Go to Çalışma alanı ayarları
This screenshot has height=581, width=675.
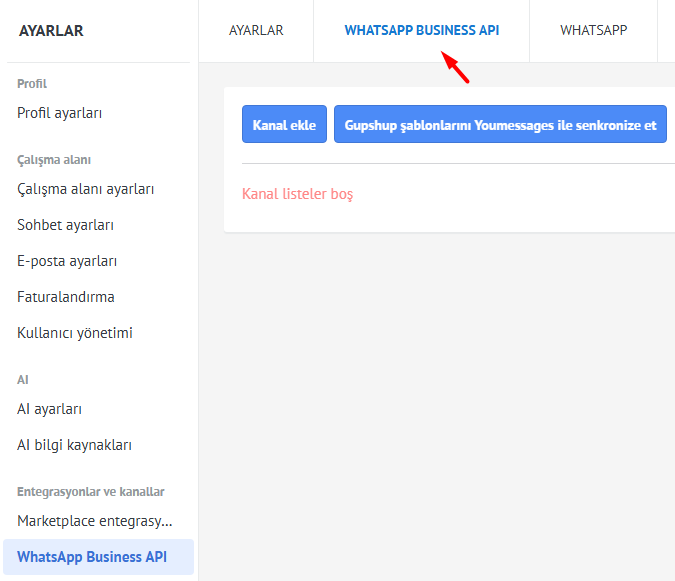(86, 189)
